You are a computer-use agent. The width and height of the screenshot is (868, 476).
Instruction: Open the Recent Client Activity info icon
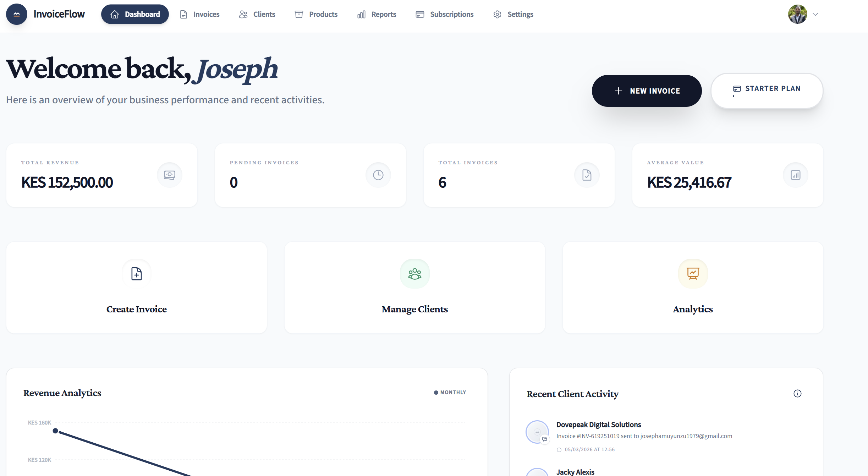797,393
